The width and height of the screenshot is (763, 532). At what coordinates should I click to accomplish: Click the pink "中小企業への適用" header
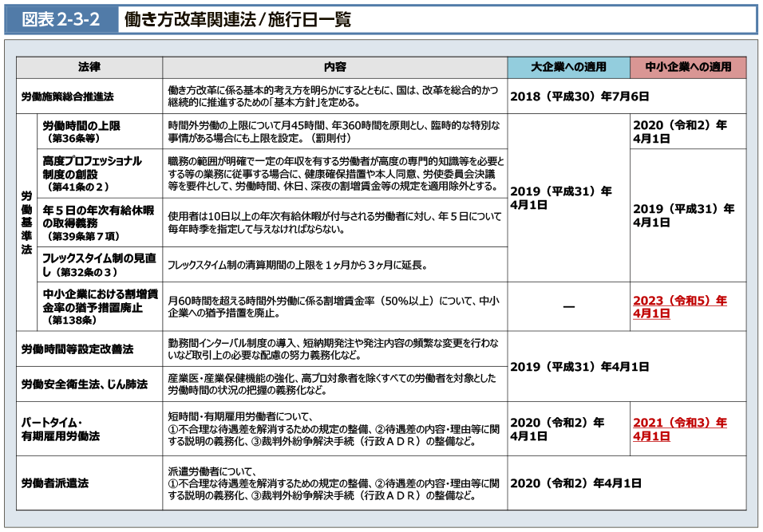(x=688, y=67)
